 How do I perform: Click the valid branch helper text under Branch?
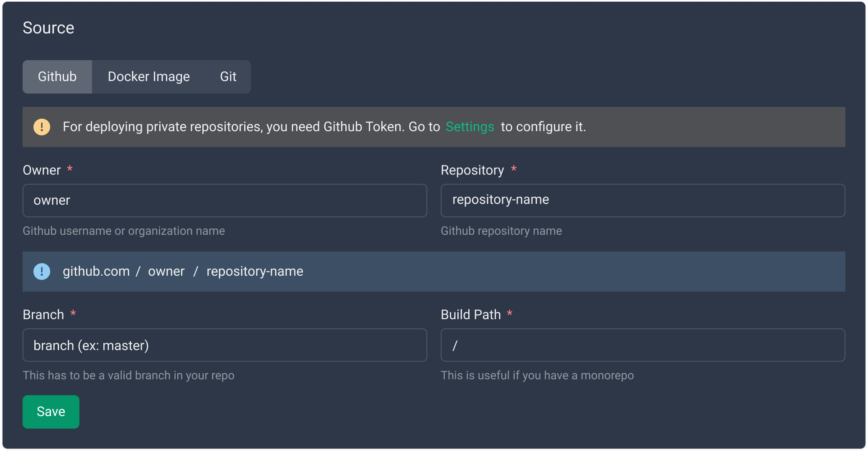[128, 375]
